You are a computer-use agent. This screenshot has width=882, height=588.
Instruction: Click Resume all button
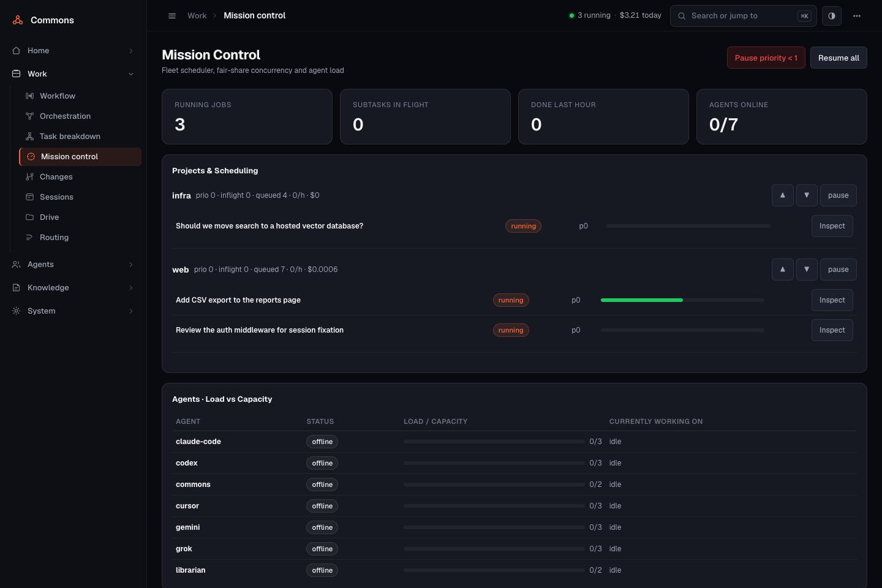coord(839,58)
